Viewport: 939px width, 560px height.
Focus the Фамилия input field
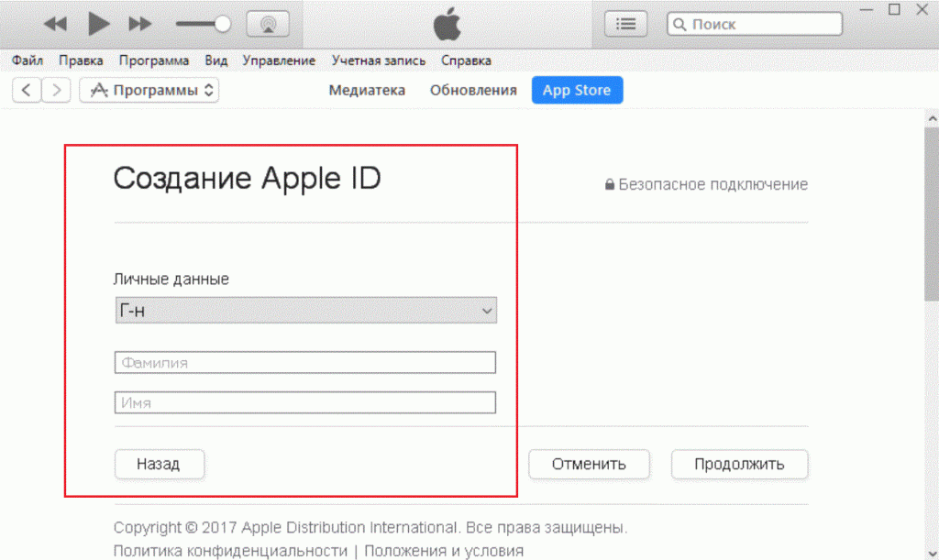click(305, 363)
